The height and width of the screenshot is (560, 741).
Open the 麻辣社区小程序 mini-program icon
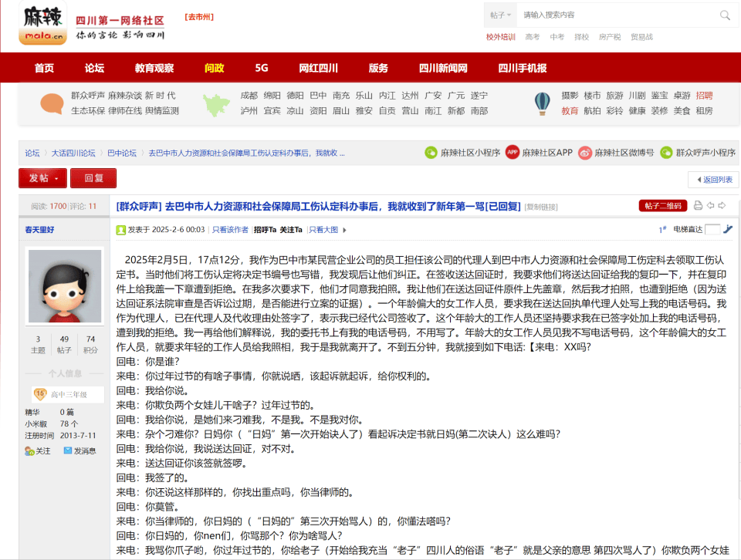click(431, 153)
